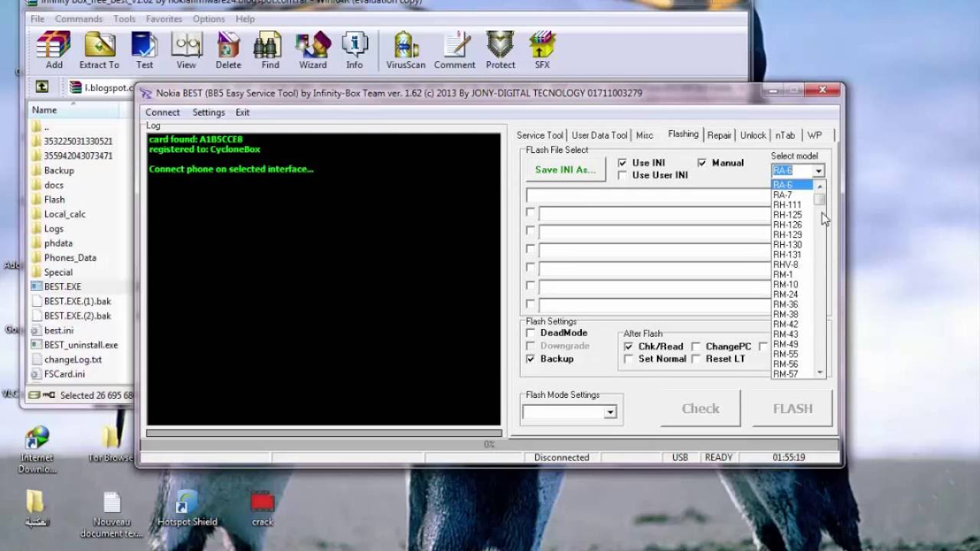Switch to the Unlock tab
The width and height of the screenshot is (980, 551).
coord(753,135)
